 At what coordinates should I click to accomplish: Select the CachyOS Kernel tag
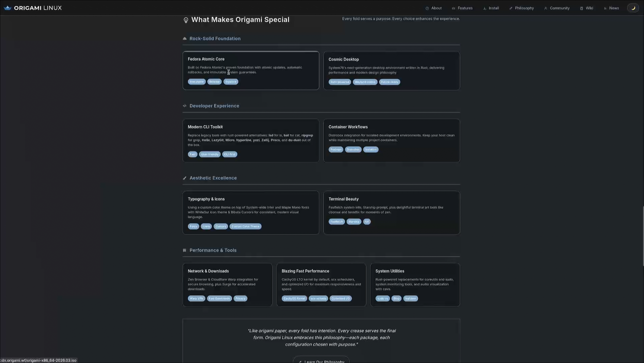click(294, 298)
